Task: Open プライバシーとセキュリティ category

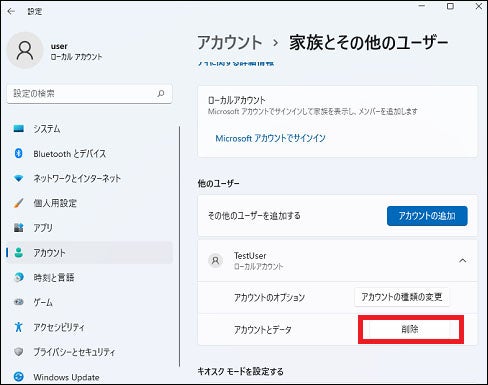Action: (x=90, y=352)
